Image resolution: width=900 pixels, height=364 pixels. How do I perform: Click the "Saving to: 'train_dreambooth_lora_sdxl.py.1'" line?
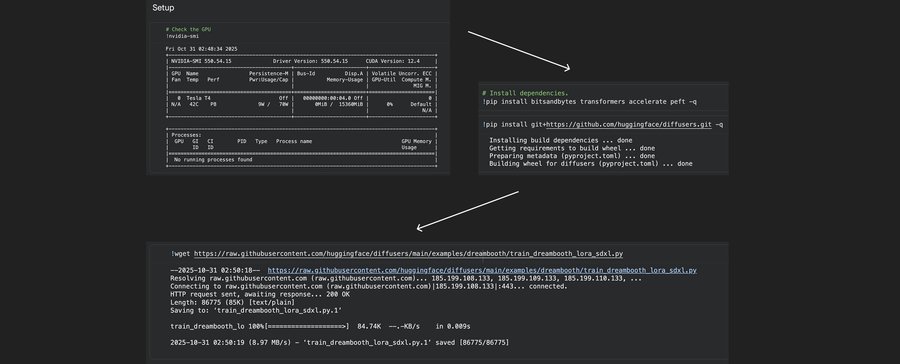click(256, 311)
